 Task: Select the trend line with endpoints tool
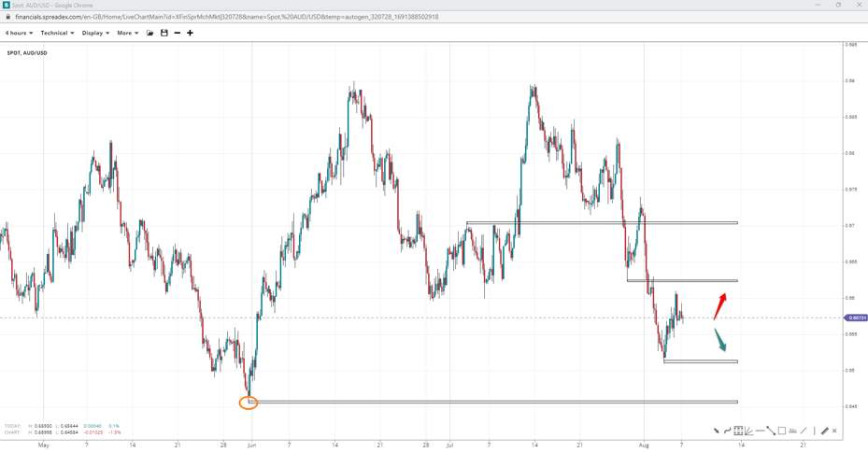tap(771, 431)
